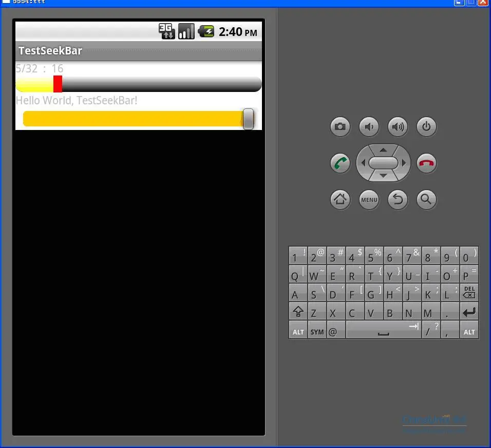This screenshot has height=448, width=491.
Task: Click the W key
Action: tap(317, 274)
